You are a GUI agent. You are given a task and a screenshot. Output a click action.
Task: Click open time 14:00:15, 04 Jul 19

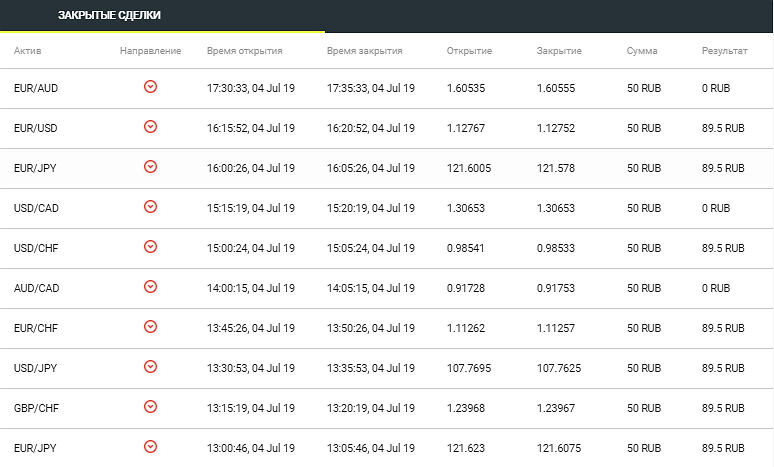(x=251, y=288)
